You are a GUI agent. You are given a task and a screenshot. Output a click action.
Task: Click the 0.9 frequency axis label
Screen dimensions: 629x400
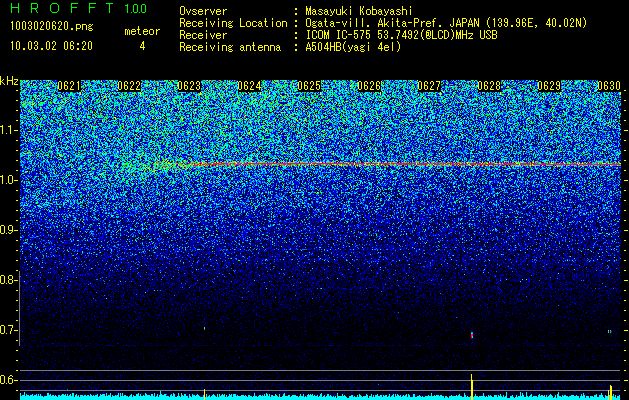[8, 230]
